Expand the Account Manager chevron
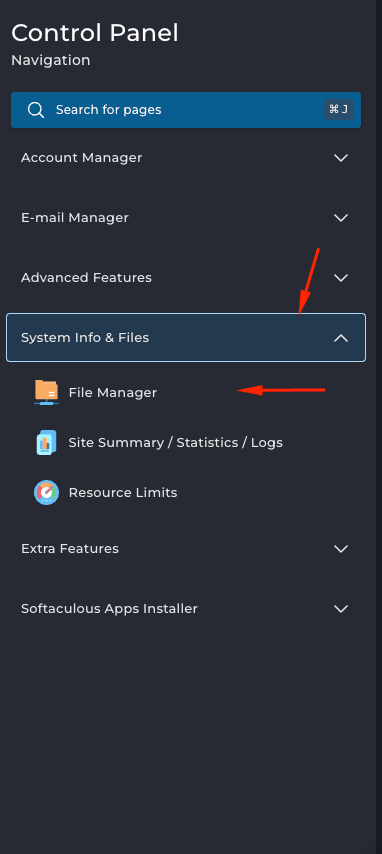The height and width of the screenshot is (854, 382). click(341, 158)
